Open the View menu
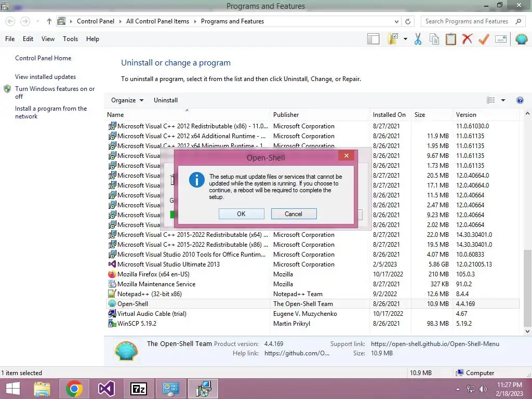The width and height of the screenshot is (532, 399). pos(48,39)
